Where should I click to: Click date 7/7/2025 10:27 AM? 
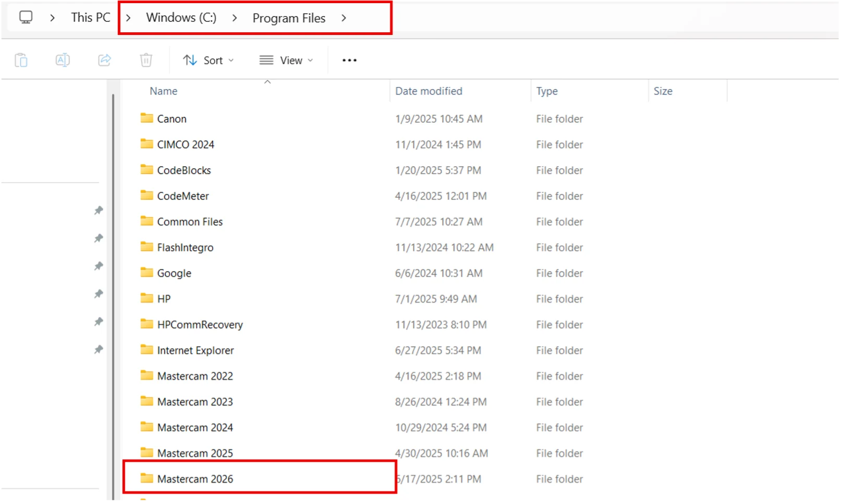click(438, 222)
